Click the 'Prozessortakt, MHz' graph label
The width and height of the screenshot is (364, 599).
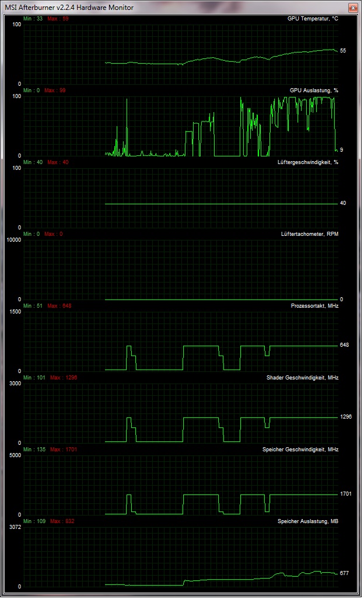pyautogui.click(x=314, y=305)
